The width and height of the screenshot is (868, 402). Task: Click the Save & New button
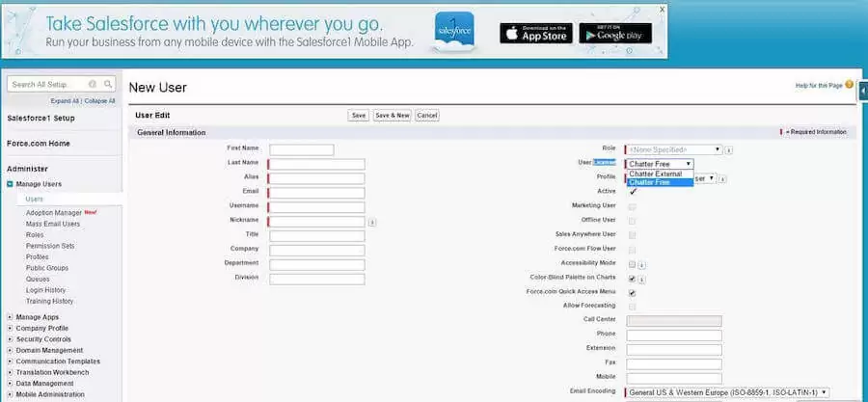tap(392, 116)
